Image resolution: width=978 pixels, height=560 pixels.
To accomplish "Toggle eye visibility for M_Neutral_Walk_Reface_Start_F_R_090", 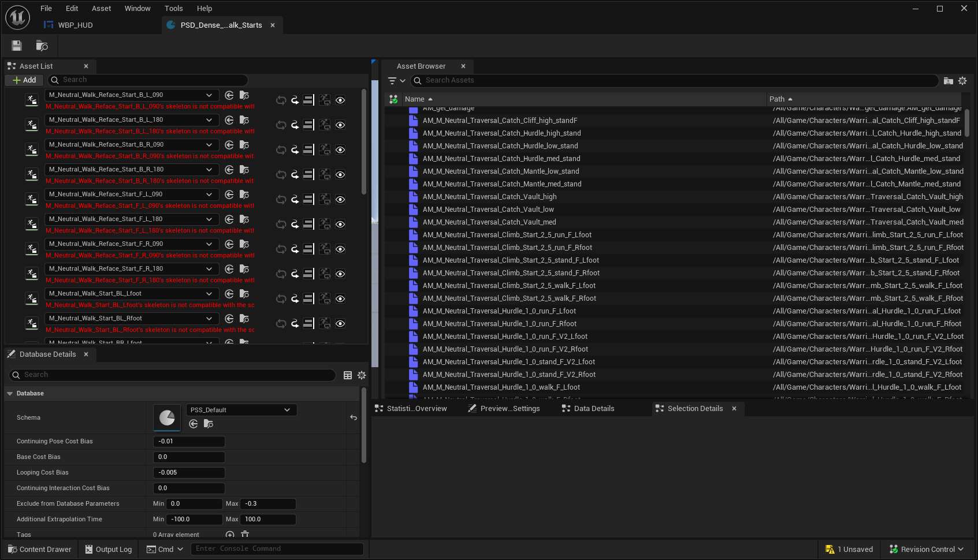I will (x=340, y=249).
